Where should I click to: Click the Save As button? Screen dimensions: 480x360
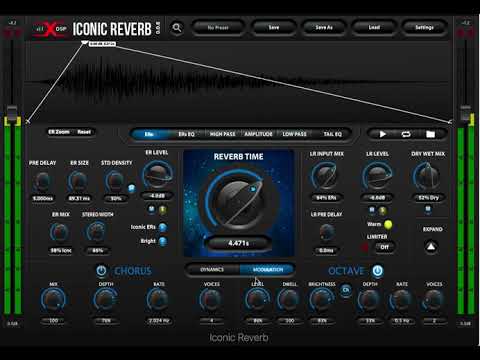(x=324, y=28)
